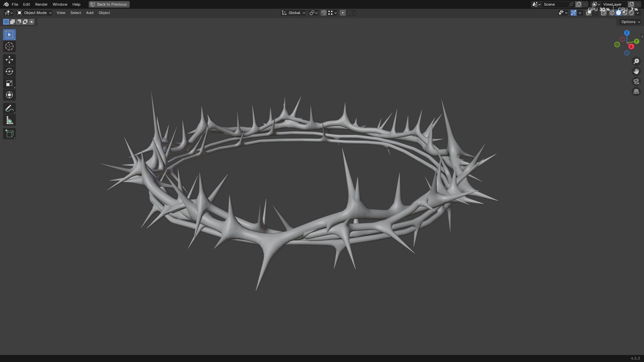Set selection mode to New
The image size is (644, 362).
click(6, 22)
